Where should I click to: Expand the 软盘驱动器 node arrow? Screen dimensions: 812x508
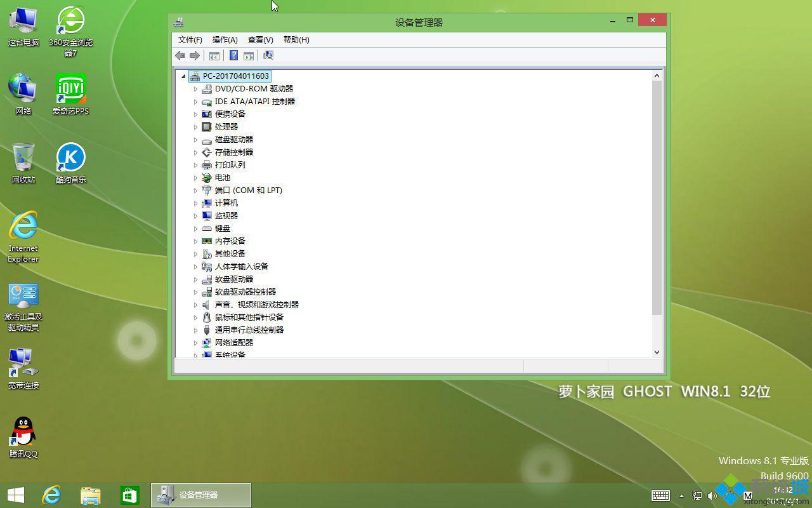pos(195,279)
